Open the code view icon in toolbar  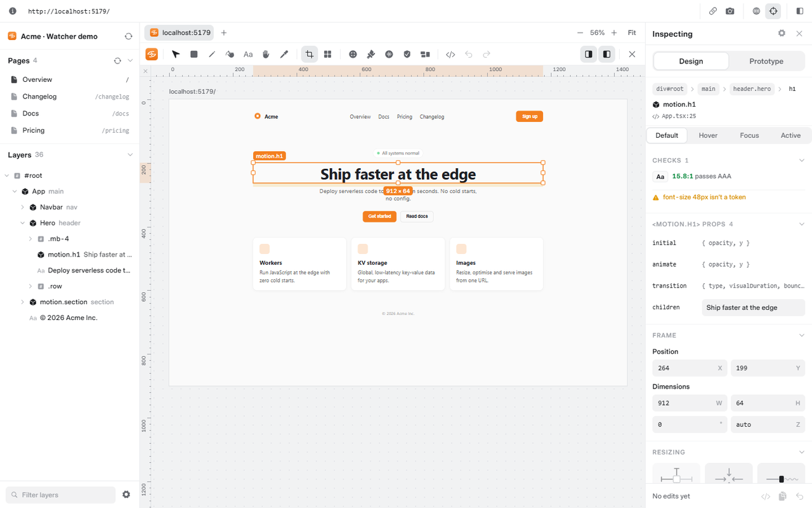[x=450, y=55]
